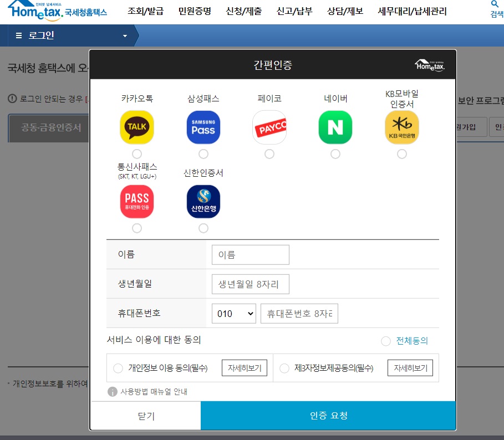Select the red PASS 휴대전화 인증 icon

pyautogui.click(x=137, y=201)
